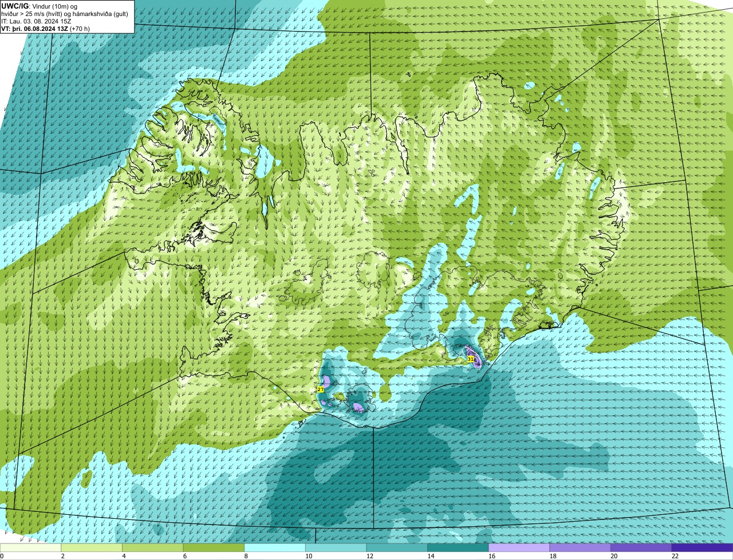Viewport: 733px width, 560px height.
Task: Select the 4–6 m/s green legend swatch
Action: [152, 547]
